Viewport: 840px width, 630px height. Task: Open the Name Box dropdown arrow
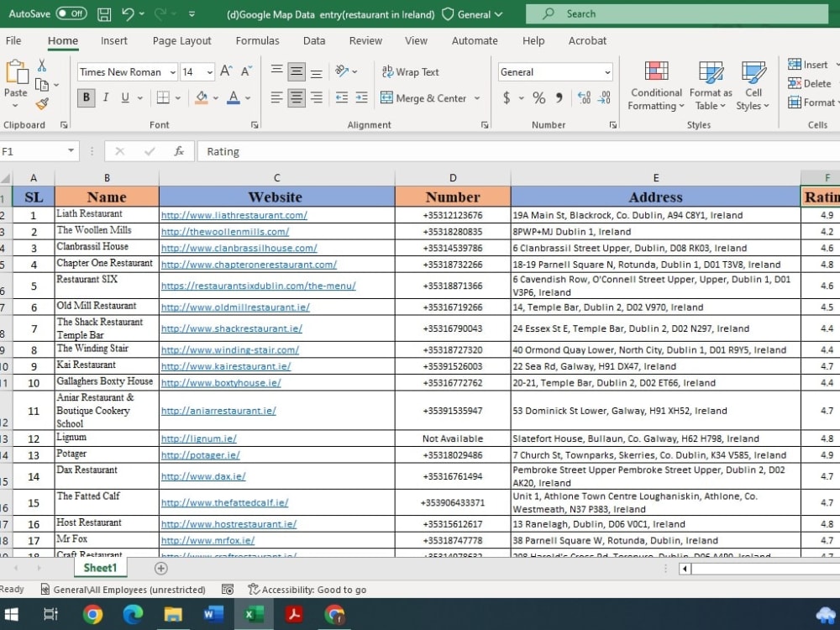click(71, 151)
